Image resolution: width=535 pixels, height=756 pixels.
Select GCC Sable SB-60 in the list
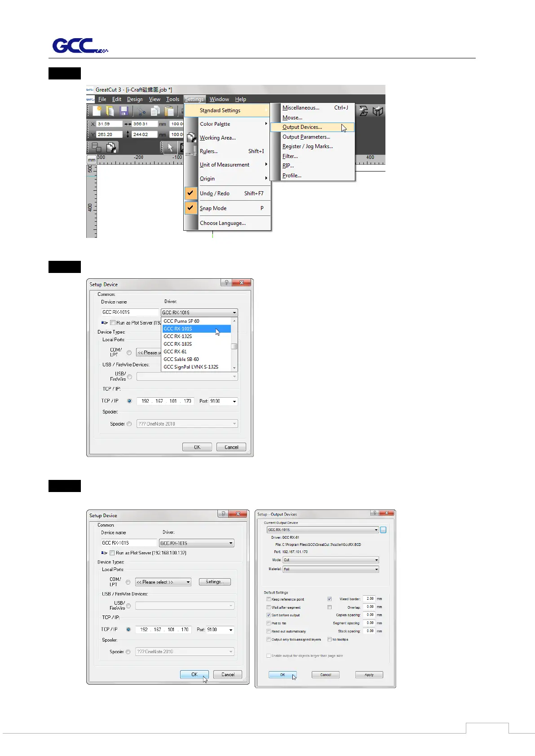tap(196, 359)
